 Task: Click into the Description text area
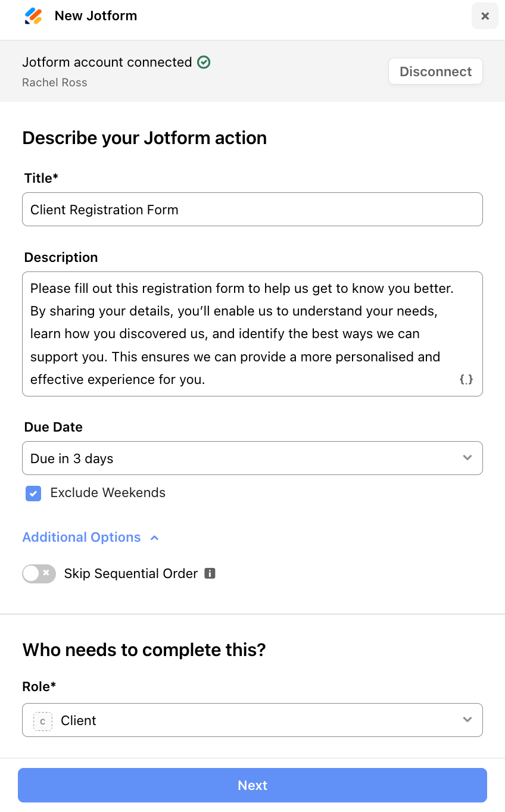point(253,333)
